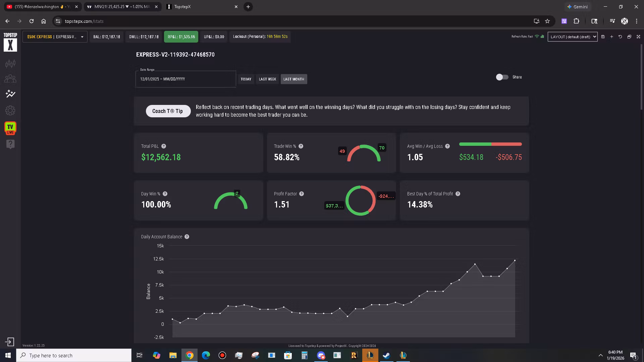Image resolution: width=644 pixels, height=362 pixels.
Task: Click the Profit Factor donut chart
Action: coord(361,200)
